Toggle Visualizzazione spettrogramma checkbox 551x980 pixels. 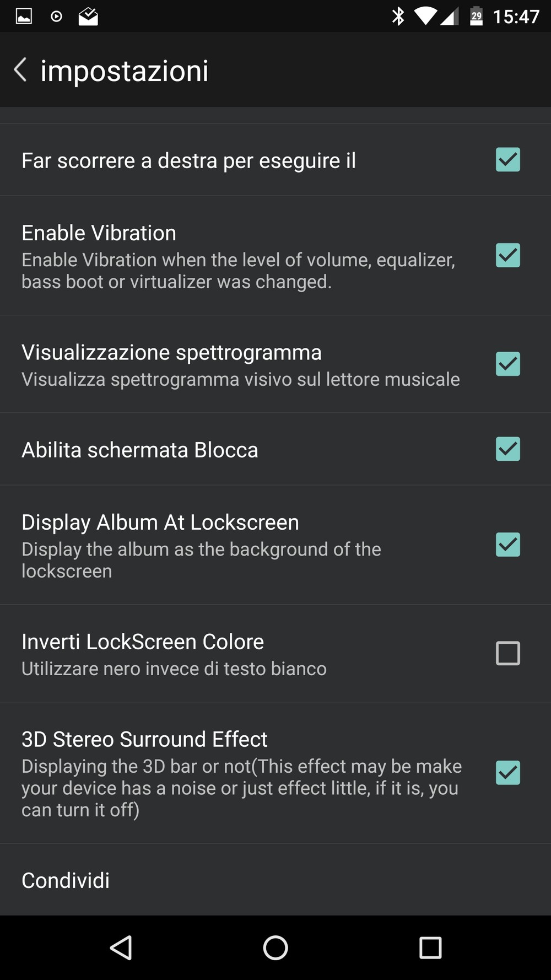click(x=507, y=364)
